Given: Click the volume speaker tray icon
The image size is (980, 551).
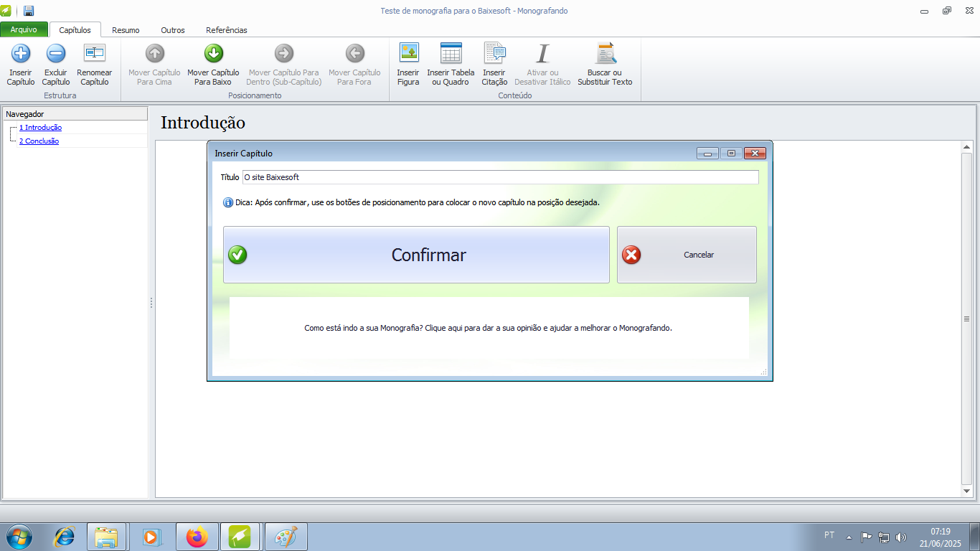Looking at the screenshot, I should click(901, 537).
